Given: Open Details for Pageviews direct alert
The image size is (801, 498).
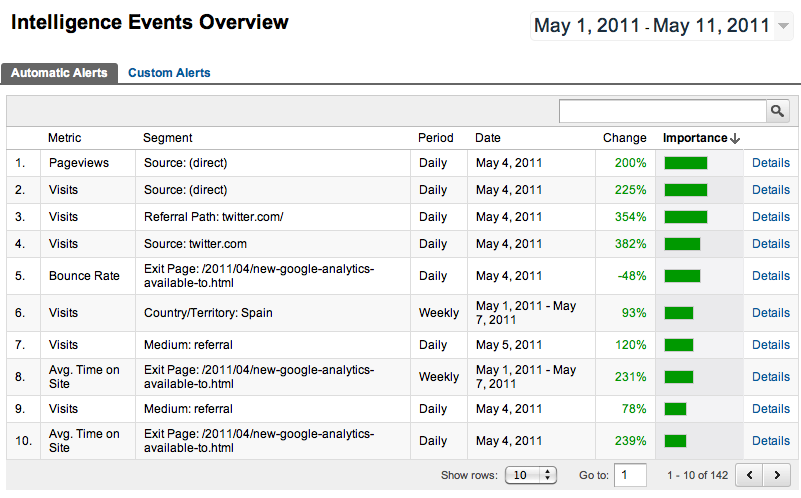Looking at the screenshot, I should pos(770,163).
